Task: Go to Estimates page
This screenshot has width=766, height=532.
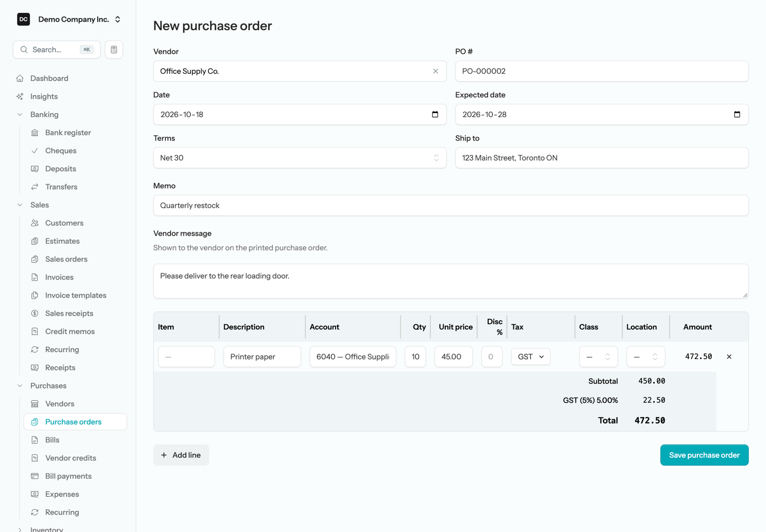Action: point(76,241)
